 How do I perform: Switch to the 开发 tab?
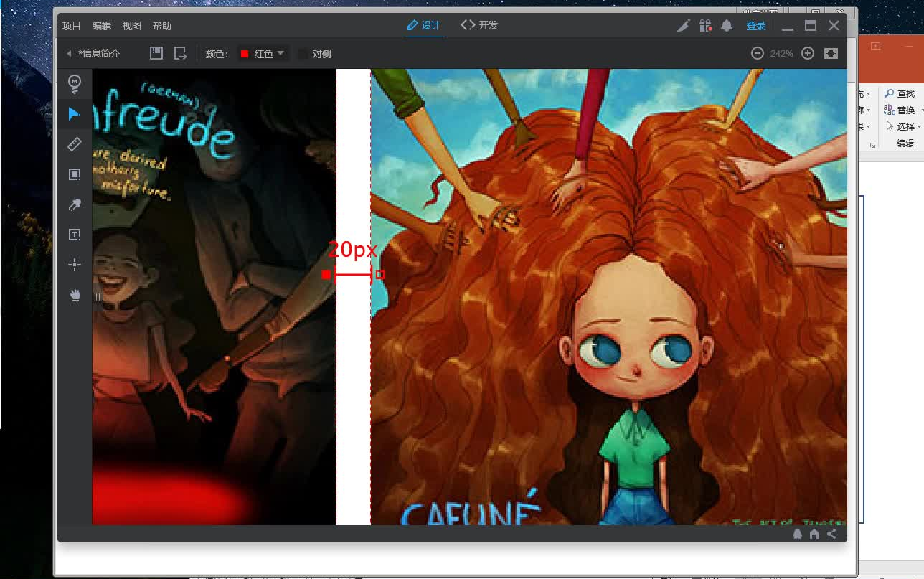pyautogui.click(x=479, y=25)
